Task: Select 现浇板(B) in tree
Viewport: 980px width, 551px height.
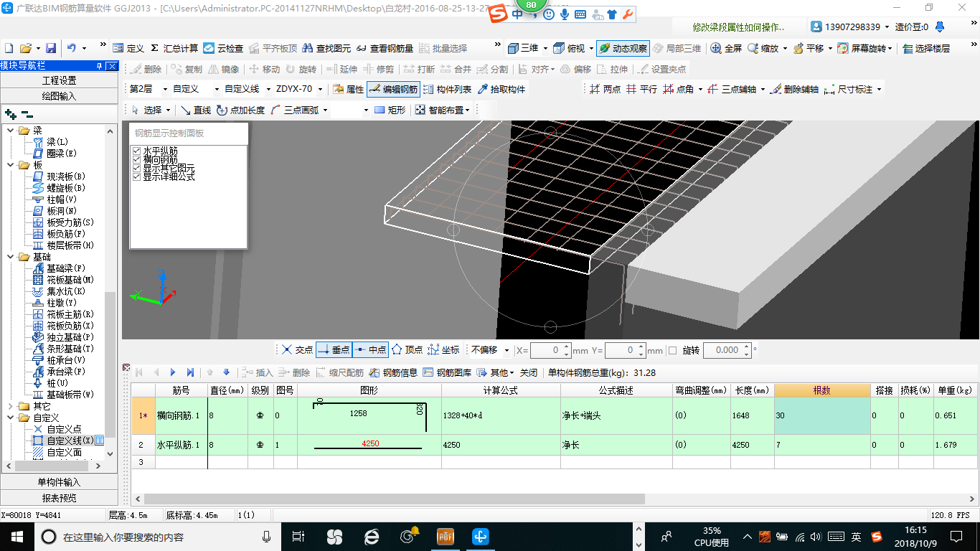Action: tap(66, 176)
